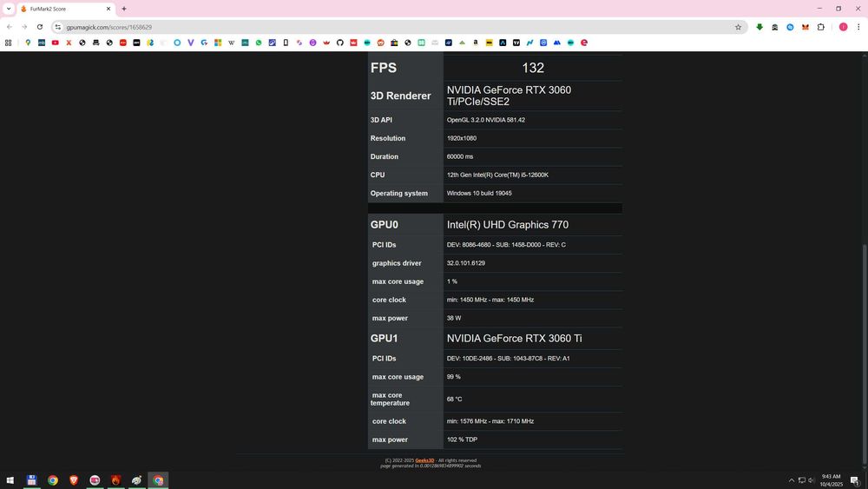Select graphics driver version 32.0.101.6129
Viewport: 868px width, 489px height.
(x=465, y=262)
